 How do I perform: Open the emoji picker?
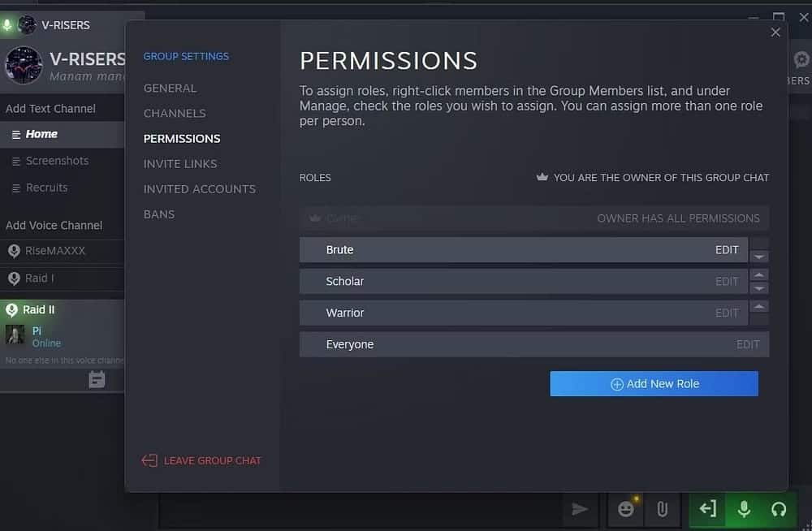click(x=625, y=509)
